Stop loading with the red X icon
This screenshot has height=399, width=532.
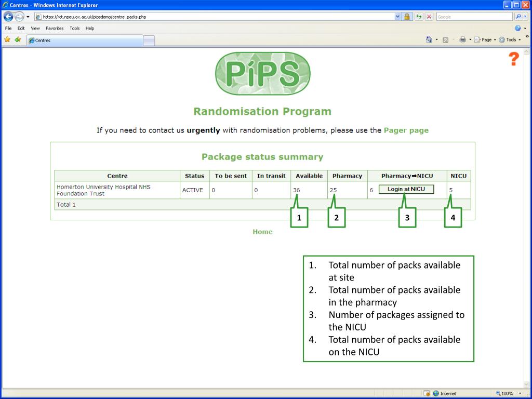coord(429,17)
